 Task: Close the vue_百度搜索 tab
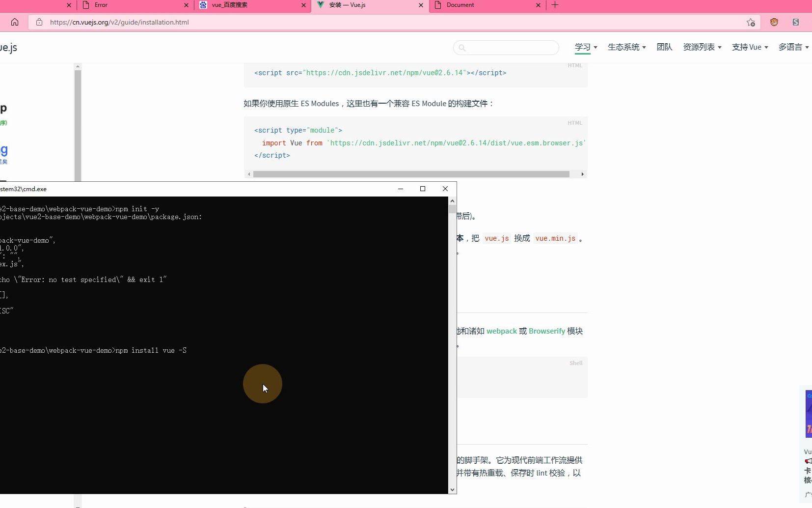(303, 5)
